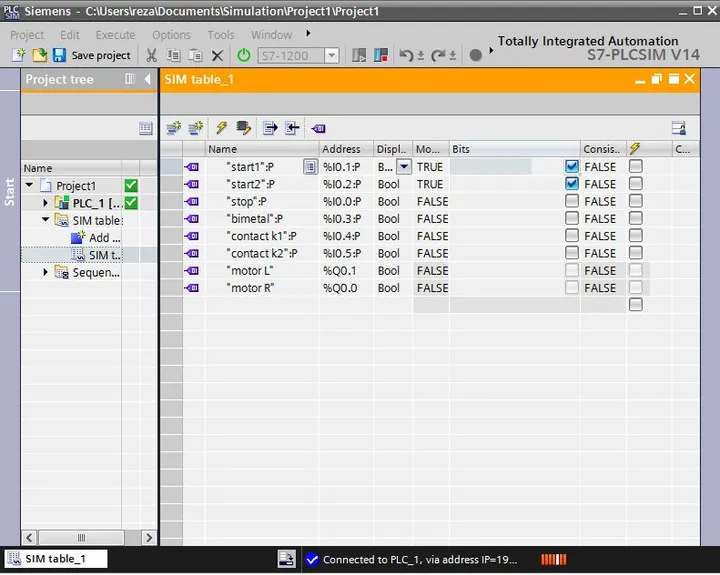Uncheck the start1 bit checkbox
This screenshot has height=575, width=720.
coord(572,166)
